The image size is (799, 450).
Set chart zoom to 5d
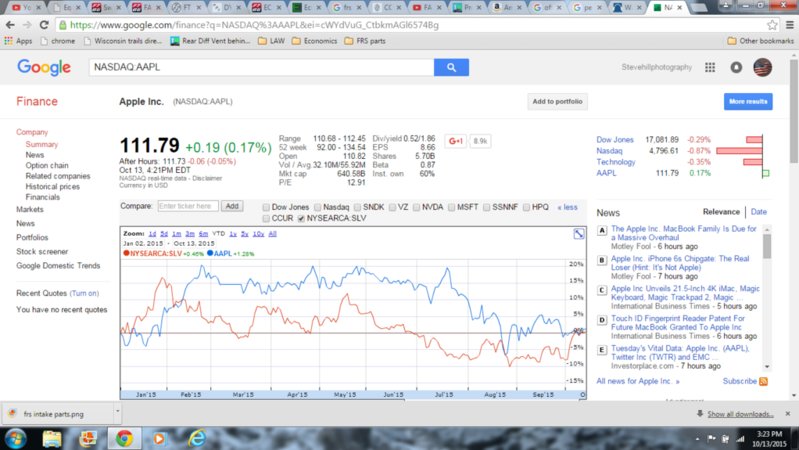click(164, 234)
